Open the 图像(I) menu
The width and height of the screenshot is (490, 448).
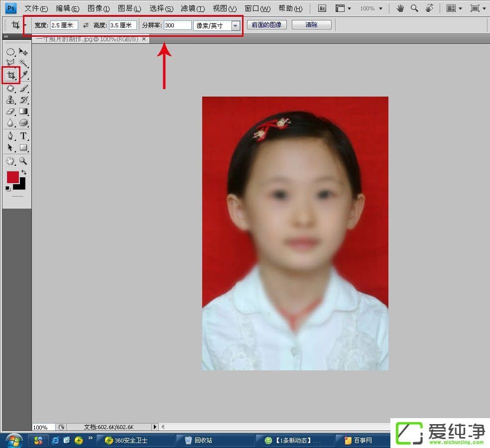click(98, 8)
